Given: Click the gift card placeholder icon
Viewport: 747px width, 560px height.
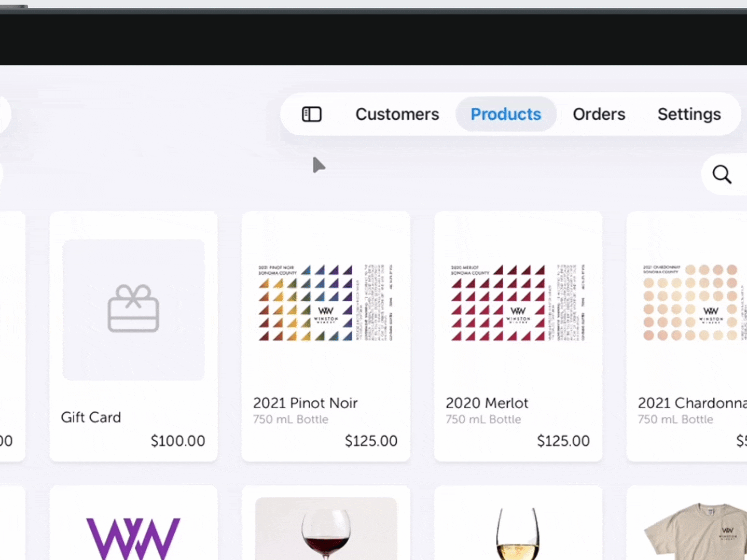Looking at the screenshot, I should (x=133, y=309).
